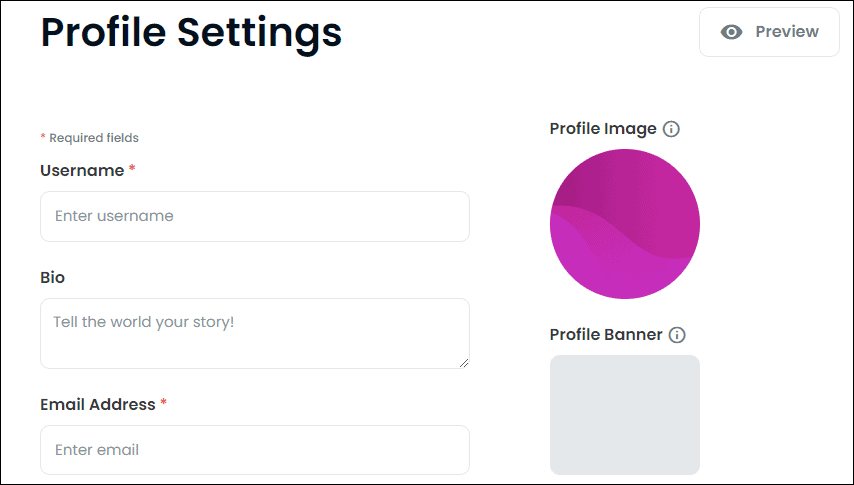This screenshot has width=854, height=485.
Task: Click the Bio field label
Action: pos(53,277)
